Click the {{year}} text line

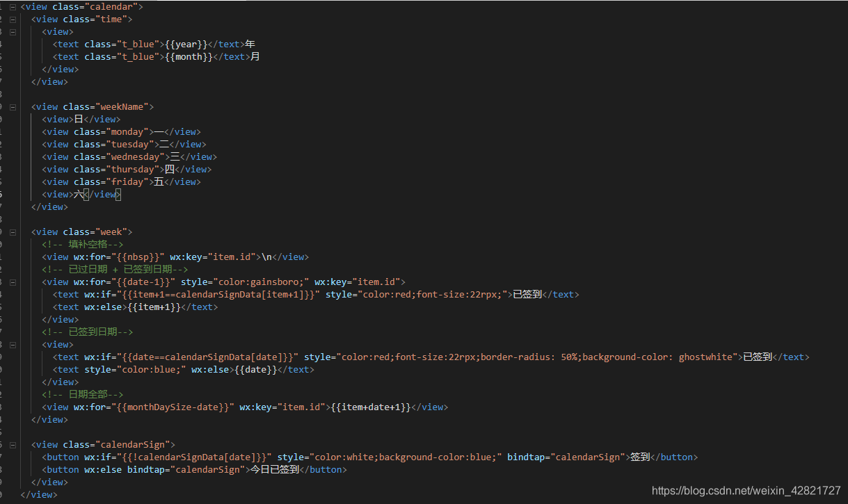154,44
